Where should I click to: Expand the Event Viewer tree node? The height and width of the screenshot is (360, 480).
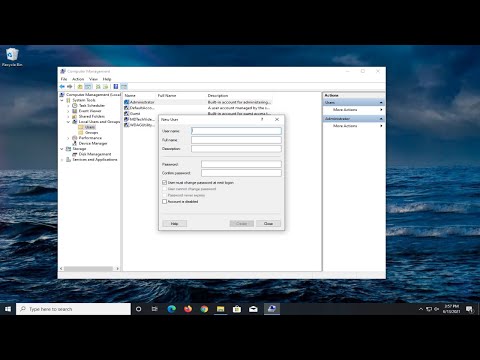(68, 111)
